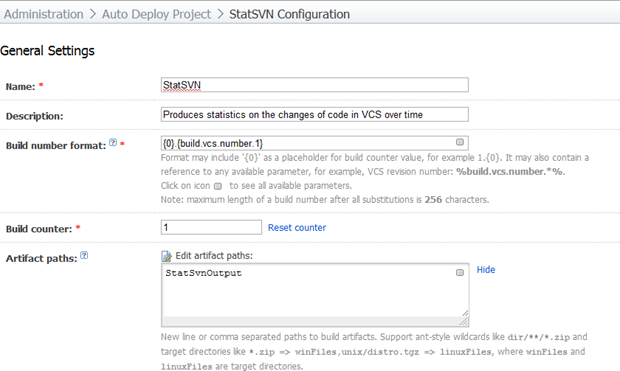Focus the Name input field
This screenshot has width=620, height=371.
coord(315,85)
